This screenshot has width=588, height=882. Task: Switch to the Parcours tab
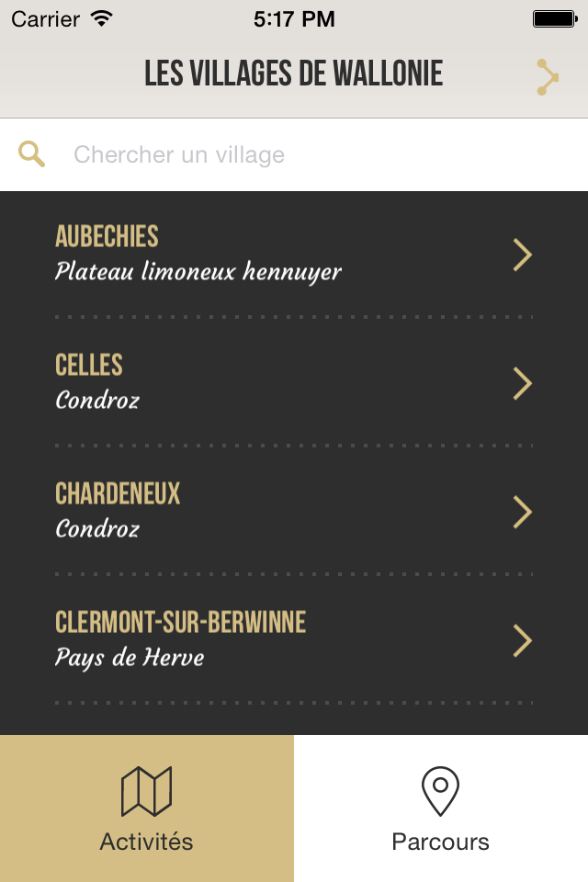[441, 808]
